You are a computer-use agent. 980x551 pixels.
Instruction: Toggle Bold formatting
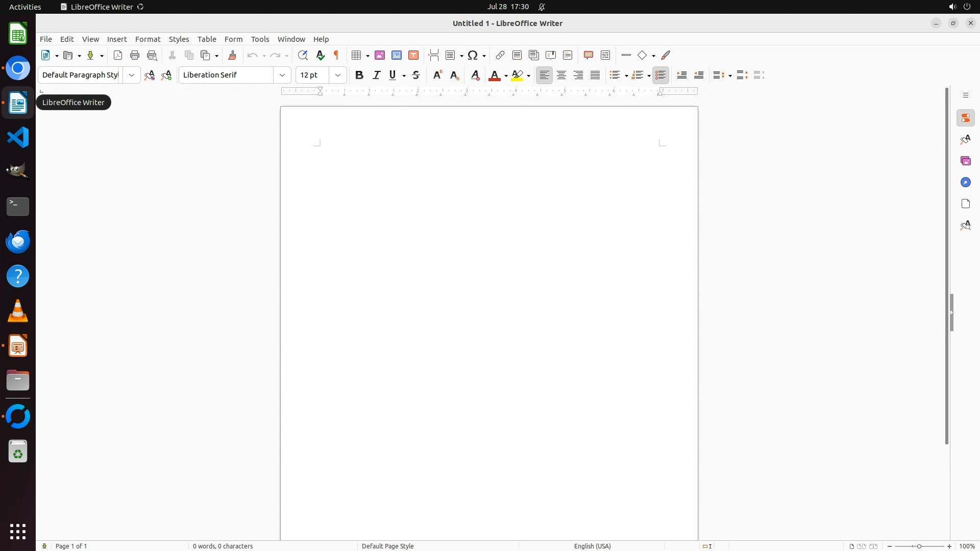coord(359,76)
